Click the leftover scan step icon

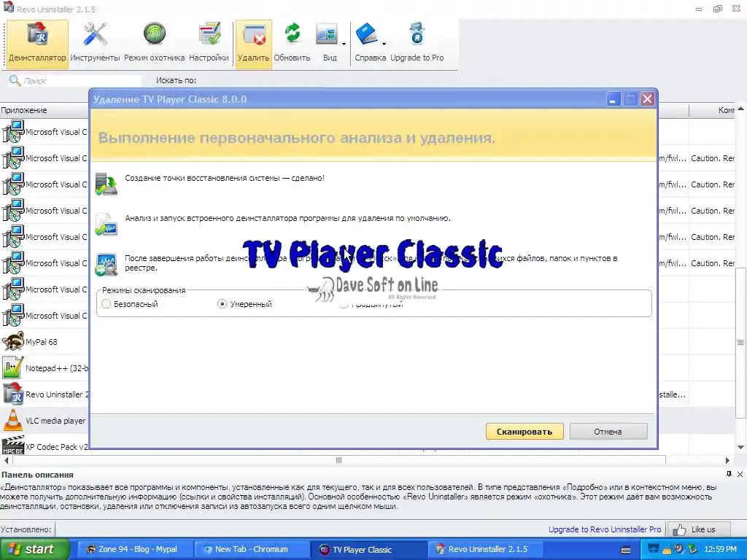click(x=107, y=265)
